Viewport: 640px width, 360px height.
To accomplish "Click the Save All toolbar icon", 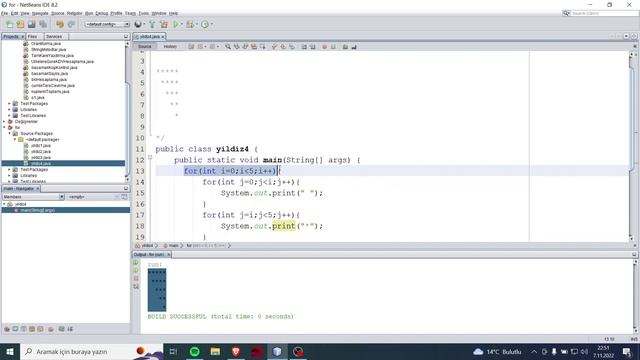I will click(x=43, y=24).
